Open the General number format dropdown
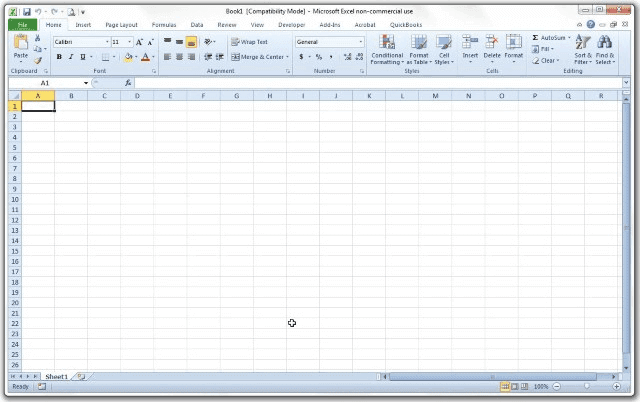The height and width of the screenshot is (402, 640). (360, 42)
